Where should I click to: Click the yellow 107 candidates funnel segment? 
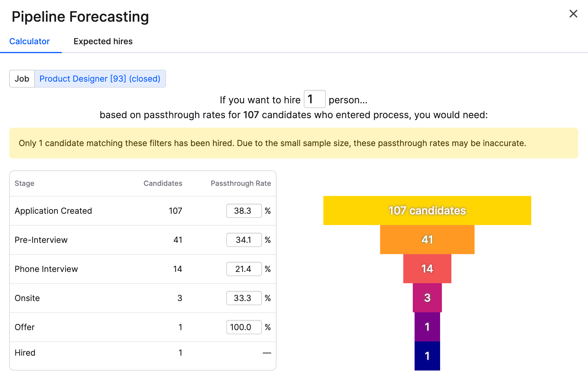click(x=427, y=210)
